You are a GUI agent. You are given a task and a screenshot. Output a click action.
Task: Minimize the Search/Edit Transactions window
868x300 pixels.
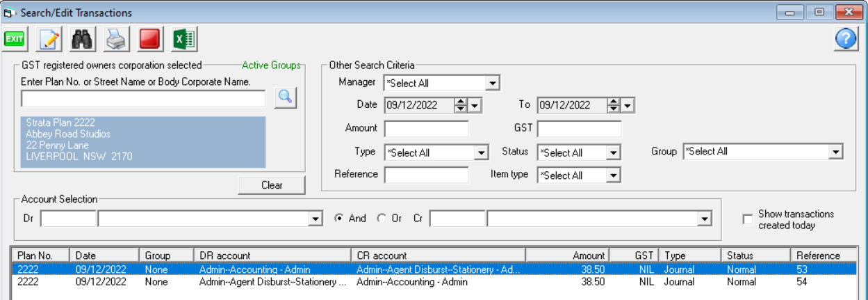[791, 13]
